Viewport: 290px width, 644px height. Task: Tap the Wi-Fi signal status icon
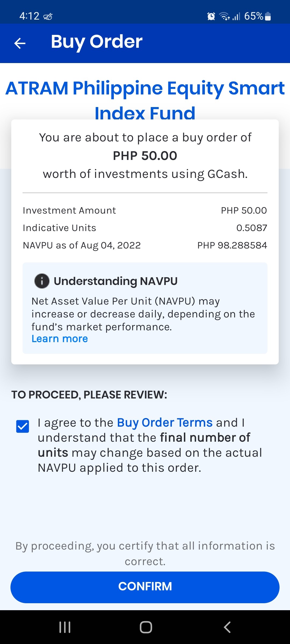click(225, 16)
